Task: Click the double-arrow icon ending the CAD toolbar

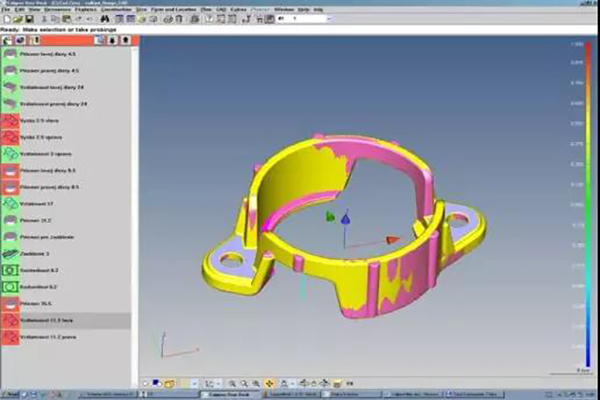Action: pyautogui.click(x=350, y=384)
